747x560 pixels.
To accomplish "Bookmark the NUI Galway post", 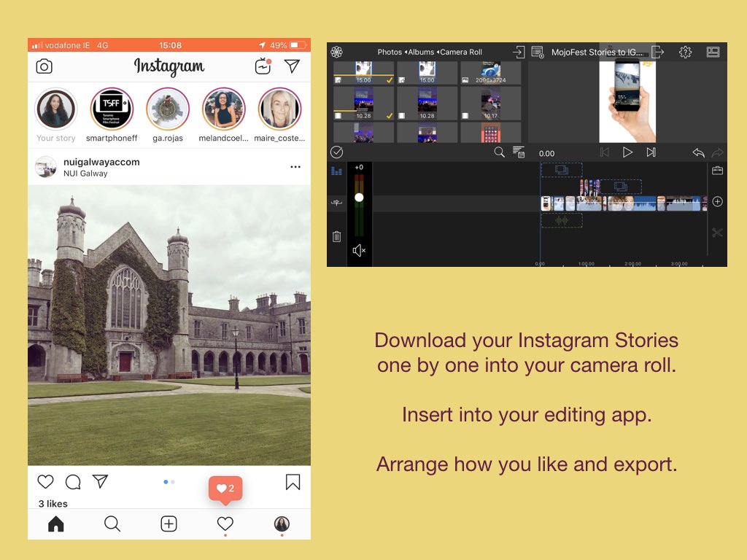I will coord(293,482).
